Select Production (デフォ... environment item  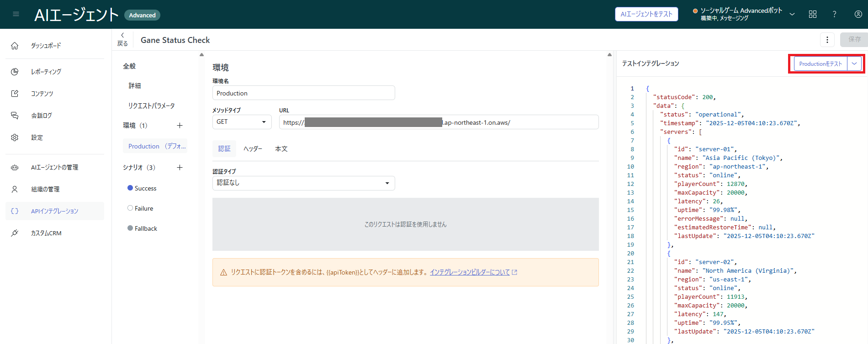point(155,146)
